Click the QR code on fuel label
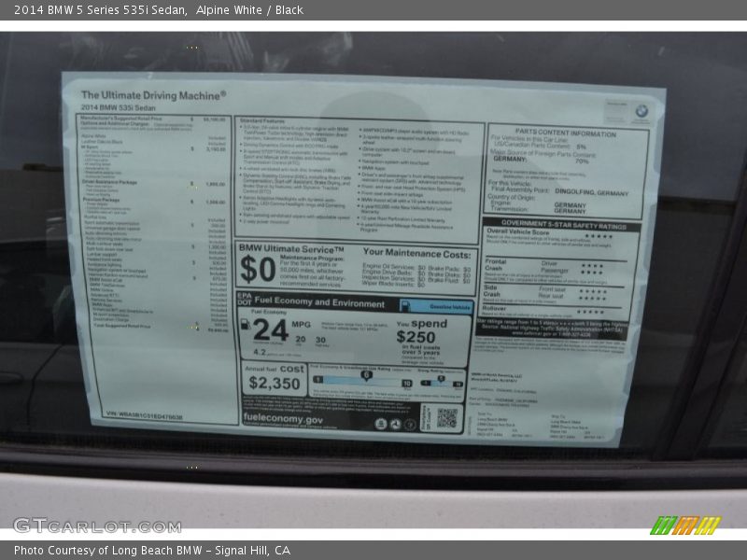Image resolution: width=747 pixels, height=560 pixels. 446,417
